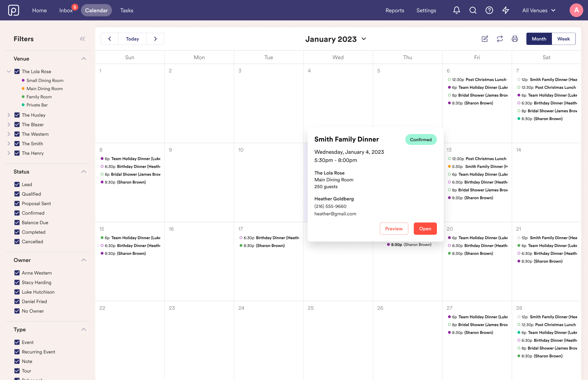Click the lightning bolt quick actions icon

[506, 10]
